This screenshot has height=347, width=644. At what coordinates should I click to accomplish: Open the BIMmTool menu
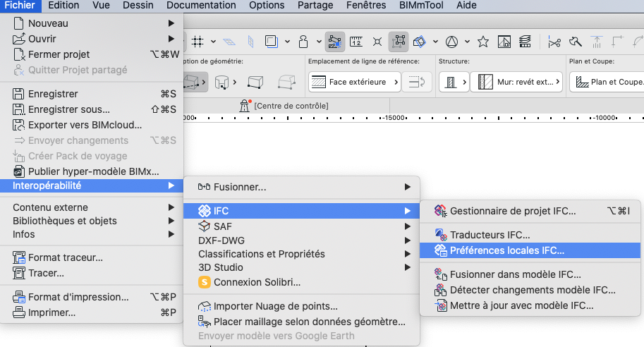(421, 6)
